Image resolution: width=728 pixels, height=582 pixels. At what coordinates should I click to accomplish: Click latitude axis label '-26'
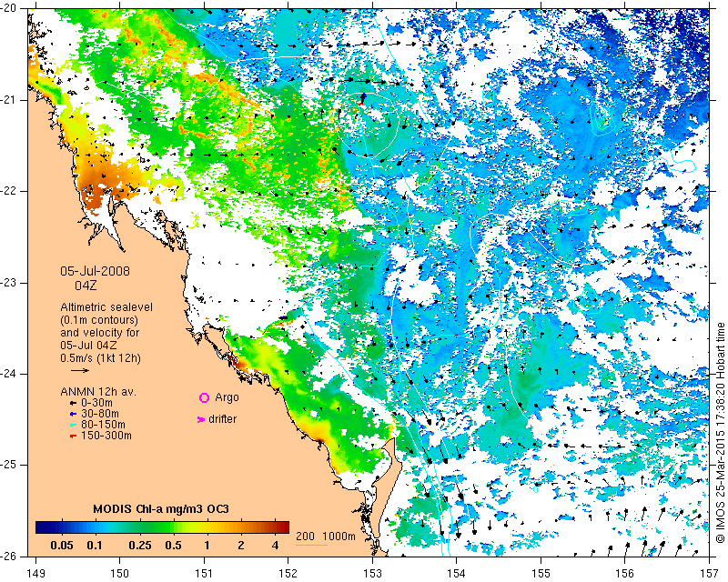(9, 557)
